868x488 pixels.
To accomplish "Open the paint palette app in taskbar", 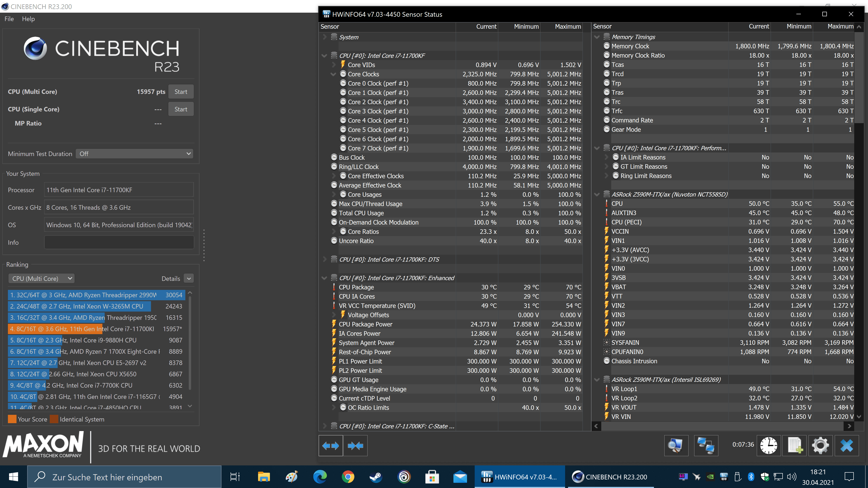I will pos(292,477).
